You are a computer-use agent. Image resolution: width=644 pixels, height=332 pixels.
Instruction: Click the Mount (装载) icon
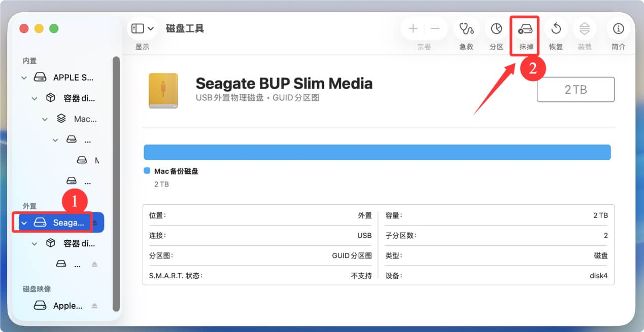pos(585,29)
